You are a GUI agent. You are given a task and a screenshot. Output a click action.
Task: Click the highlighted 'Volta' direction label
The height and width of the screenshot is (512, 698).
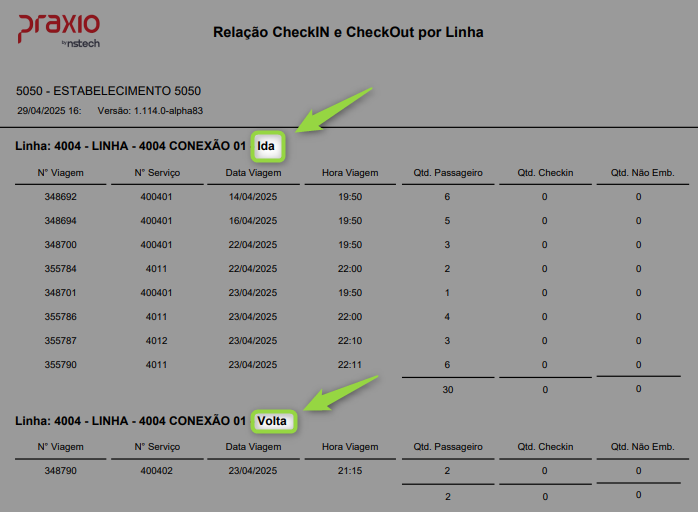tap(272, 421)
